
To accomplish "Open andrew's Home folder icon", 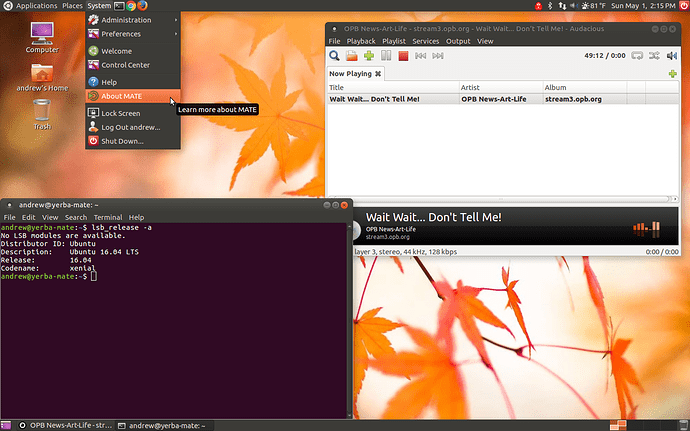I will coord(42,77).
